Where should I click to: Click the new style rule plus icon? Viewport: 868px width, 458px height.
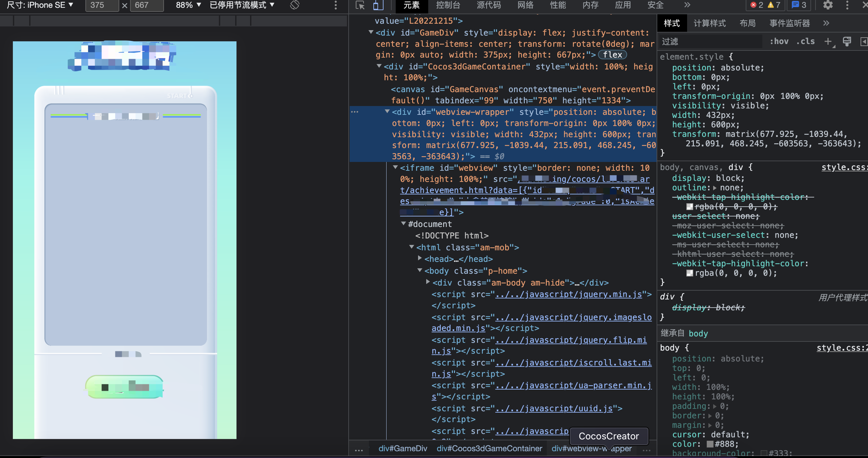pos(828,41)
